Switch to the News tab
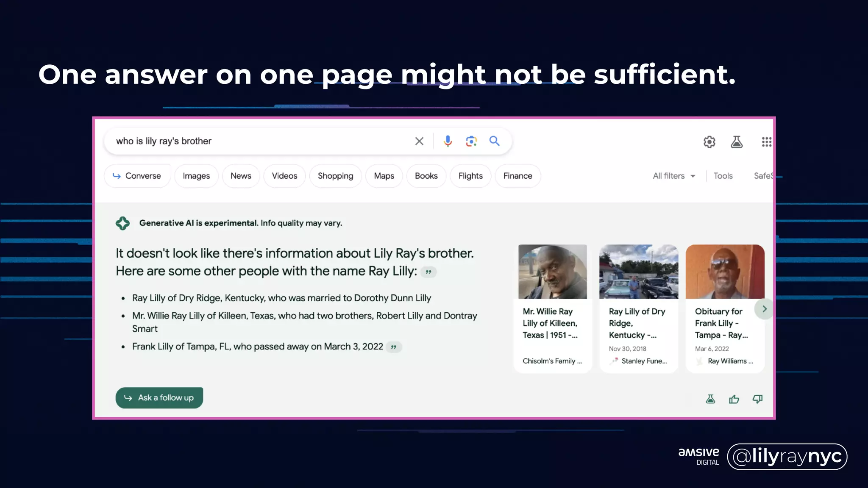This screenshot has height=488, width=868. (241, 176)
